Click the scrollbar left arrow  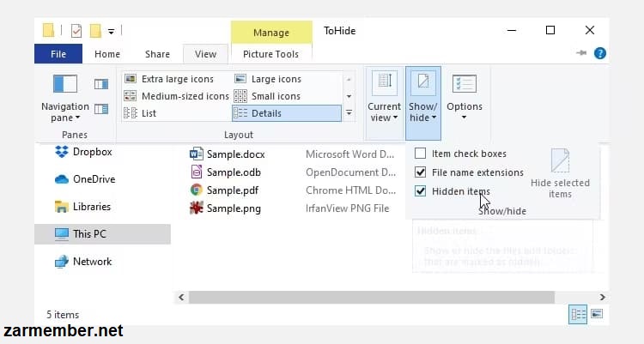point(181,297)
